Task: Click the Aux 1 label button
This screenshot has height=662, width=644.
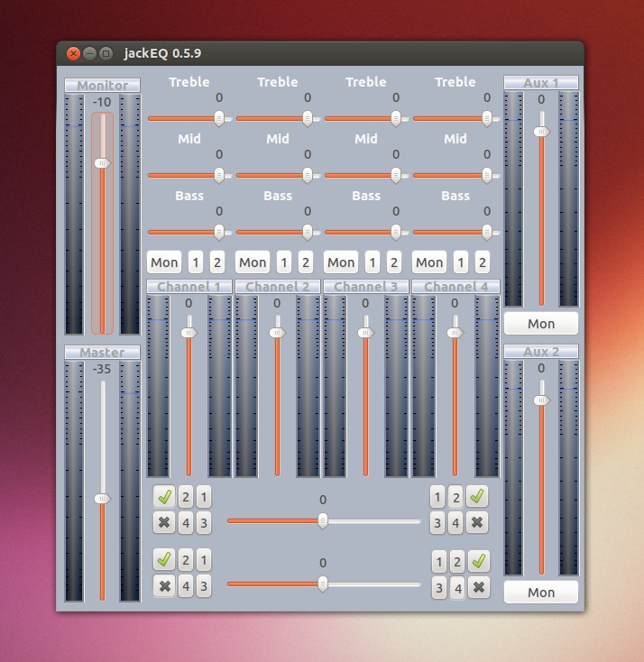Action: 541,83
